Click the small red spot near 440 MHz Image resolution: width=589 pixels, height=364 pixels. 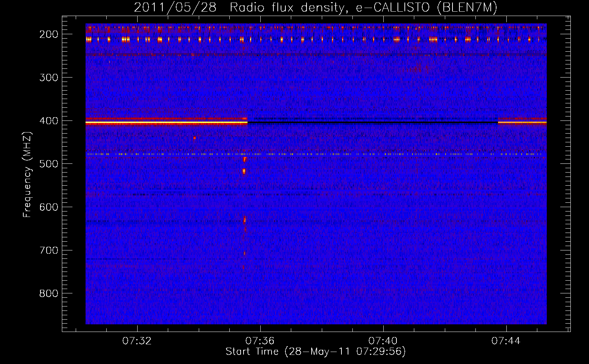194,138
